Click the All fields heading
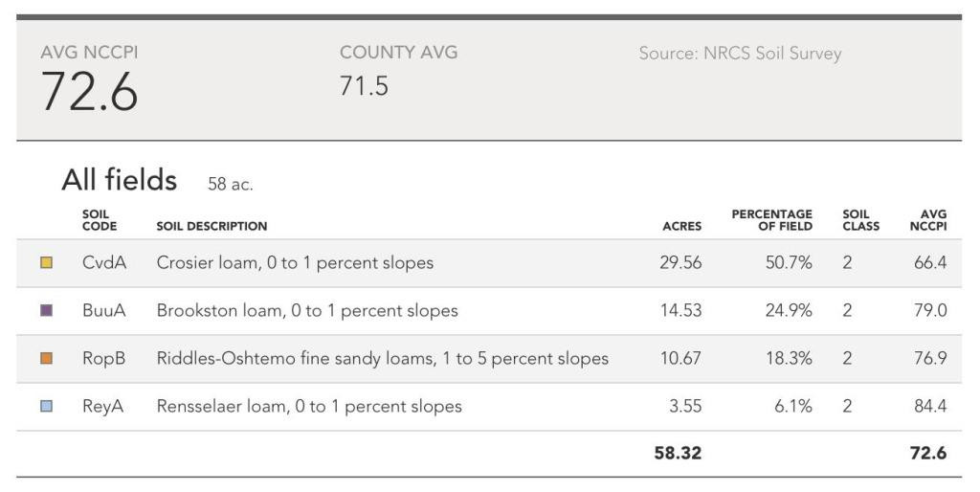Screen dimensions: 980x492 pos(120,180)
